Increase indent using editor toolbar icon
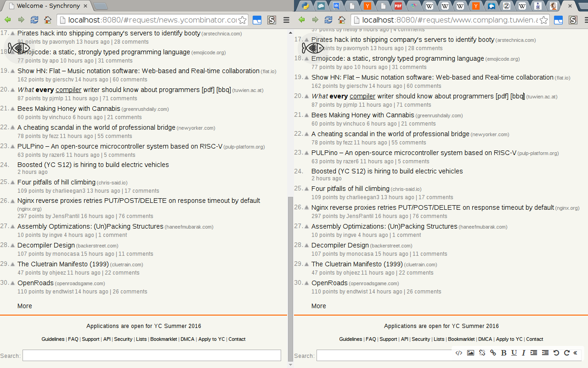The height and width of the screenshot is (368, 588). click(x=534, y=353)
